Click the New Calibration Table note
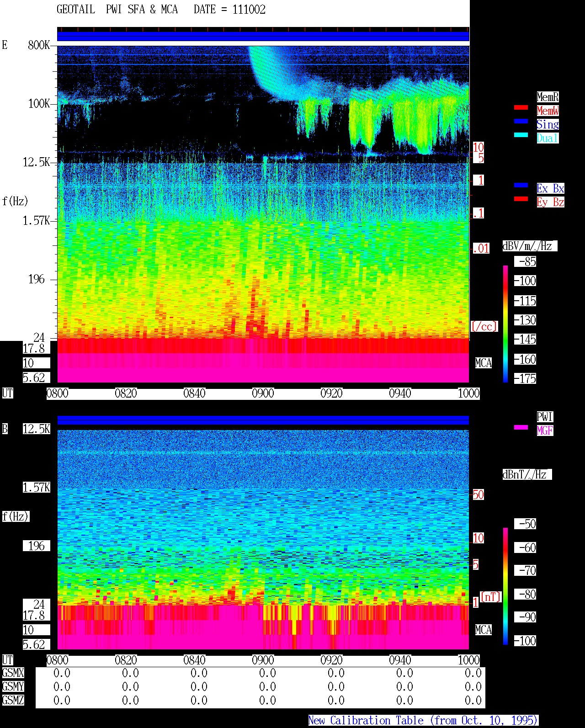The height and width of the screenshot is (728, 585). pyautogui.click(x=423, y=721)
